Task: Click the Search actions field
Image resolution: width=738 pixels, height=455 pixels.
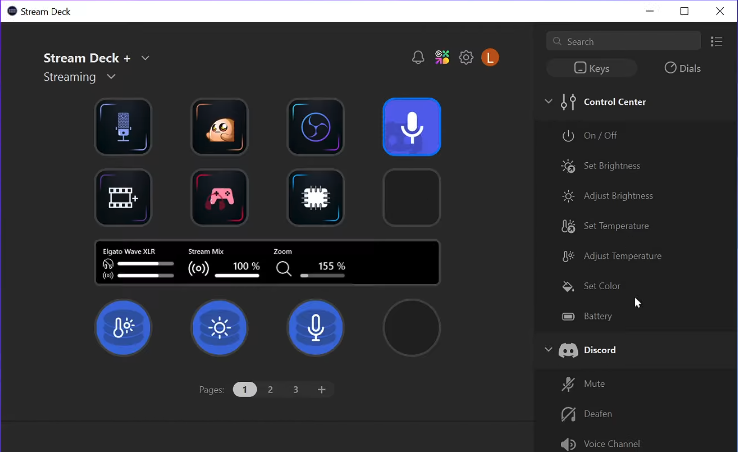Action: pos(630,42)
